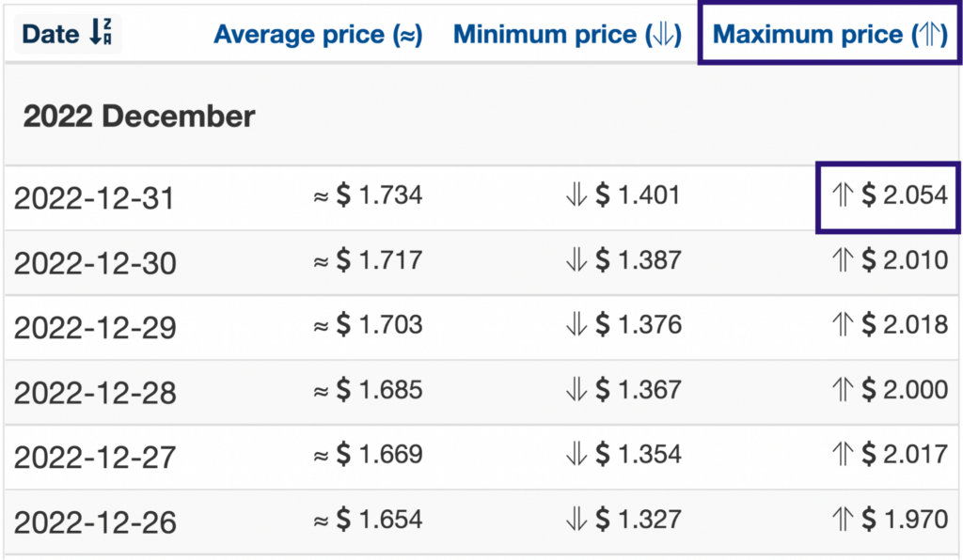The height and width of the screenshot is (560, 963).
Task: Select average price $ 1.654 cell
Action: pos(368,520)
